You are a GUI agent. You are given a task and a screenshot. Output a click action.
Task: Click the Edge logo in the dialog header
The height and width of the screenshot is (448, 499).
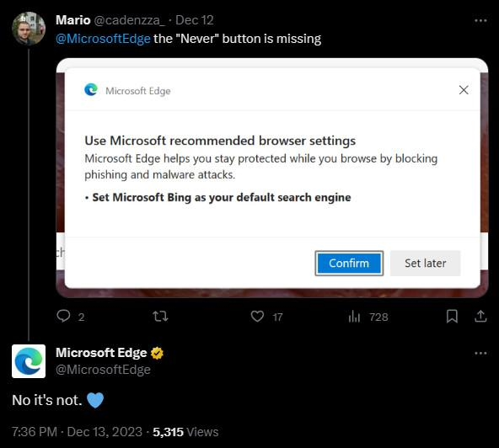coord(91,90)
